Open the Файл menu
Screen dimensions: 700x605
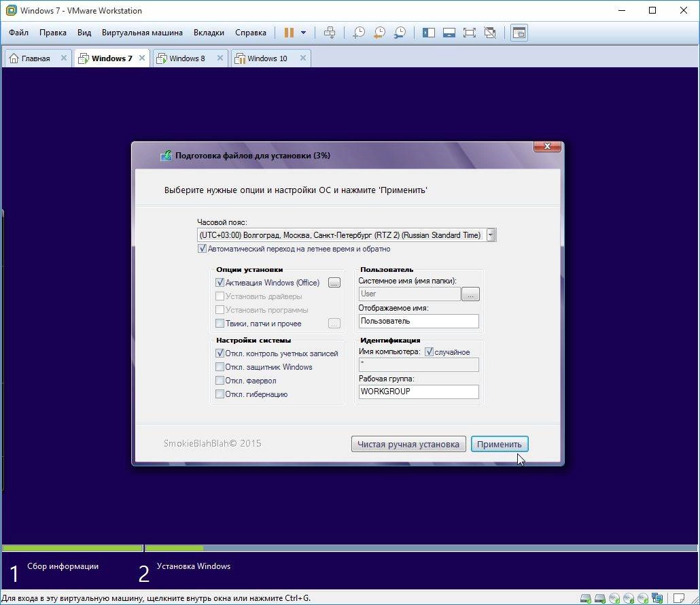[x=18, y=33]
